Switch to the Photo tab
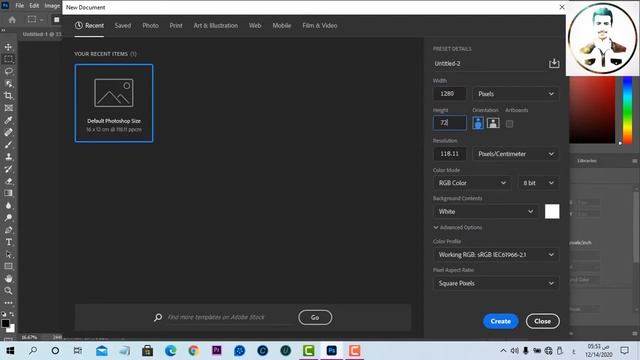The width and height of the screenshot is (640, 360). click(150, 25)
